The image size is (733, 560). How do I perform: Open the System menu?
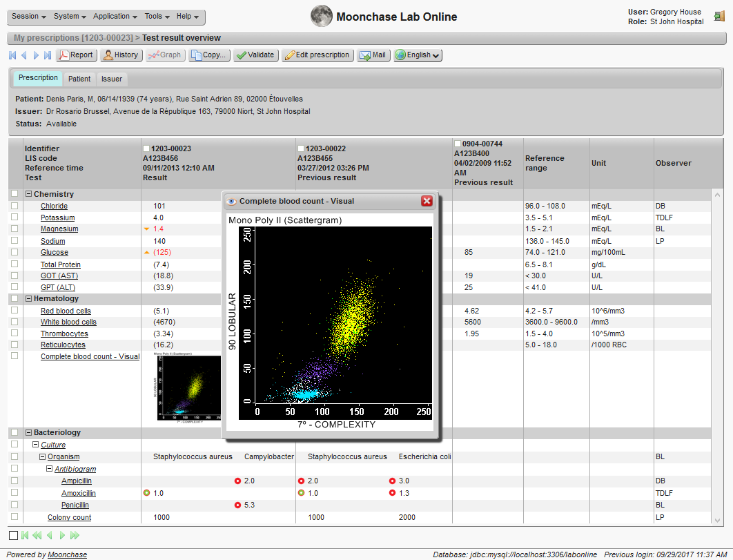(x=70, y=17)
